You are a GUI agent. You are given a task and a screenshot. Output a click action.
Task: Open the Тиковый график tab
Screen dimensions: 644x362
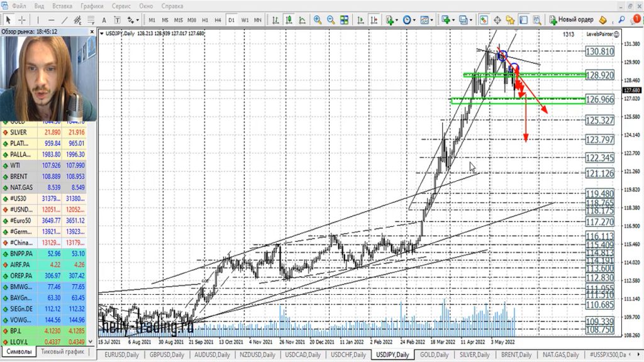tap(62, 353)
